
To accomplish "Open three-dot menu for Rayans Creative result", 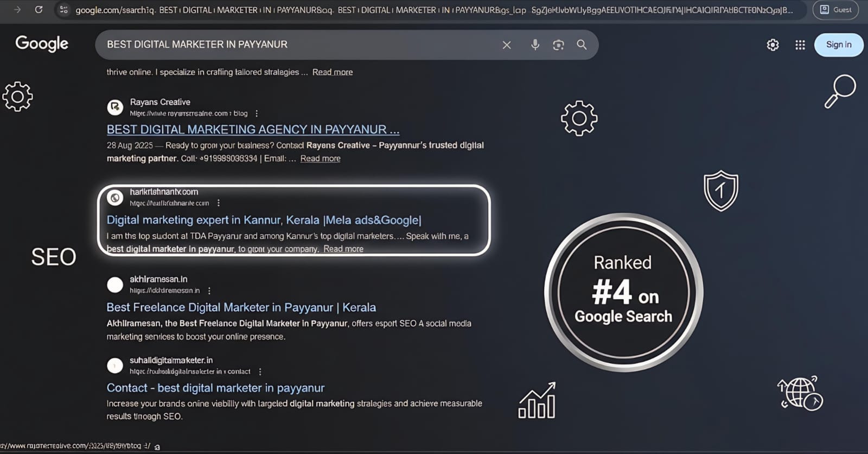I will click(x=257, y=113).
